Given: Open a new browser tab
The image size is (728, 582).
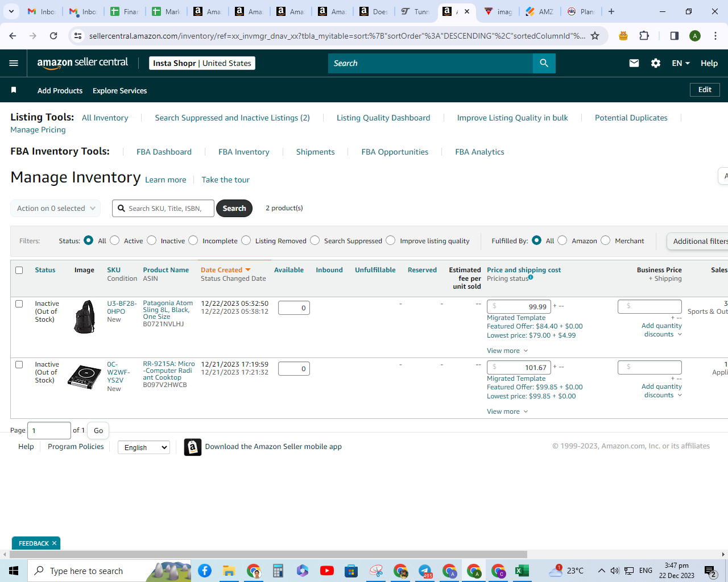Looking at the screenshot, I should pyautogui.click(x=611, y=11).
